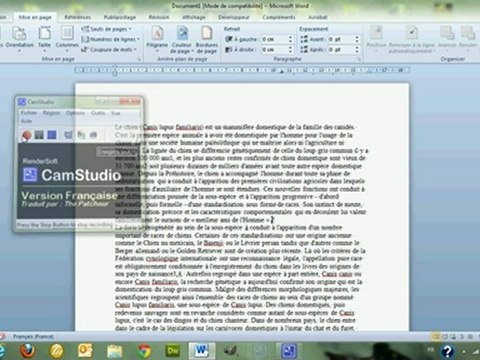Switch to the Développeur tab
Screen dimensions: 480x360
pos(234,17)
